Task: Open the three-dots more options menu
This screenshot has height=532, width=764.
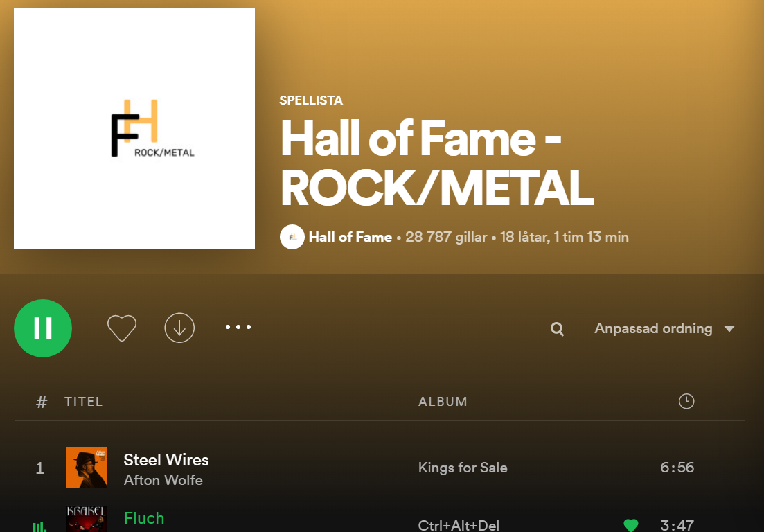Action: [238, 327]
